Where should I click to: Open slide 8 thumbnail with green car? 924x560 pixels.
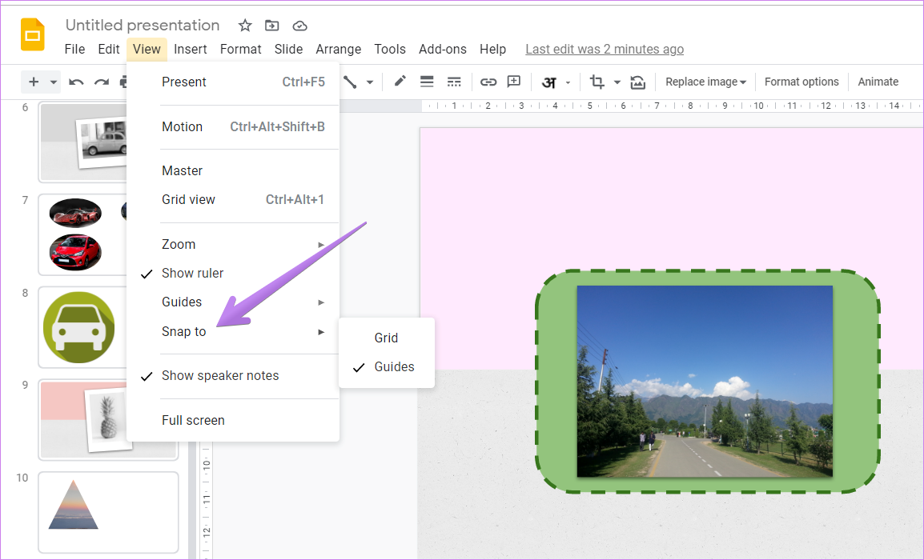point(81,327)
